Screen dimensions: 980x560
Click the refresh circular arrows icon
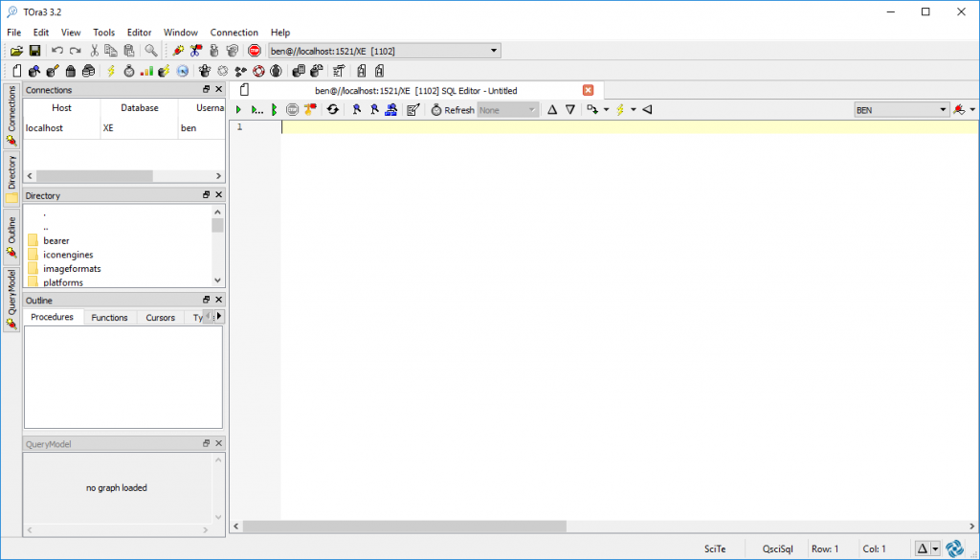[333, 110]
